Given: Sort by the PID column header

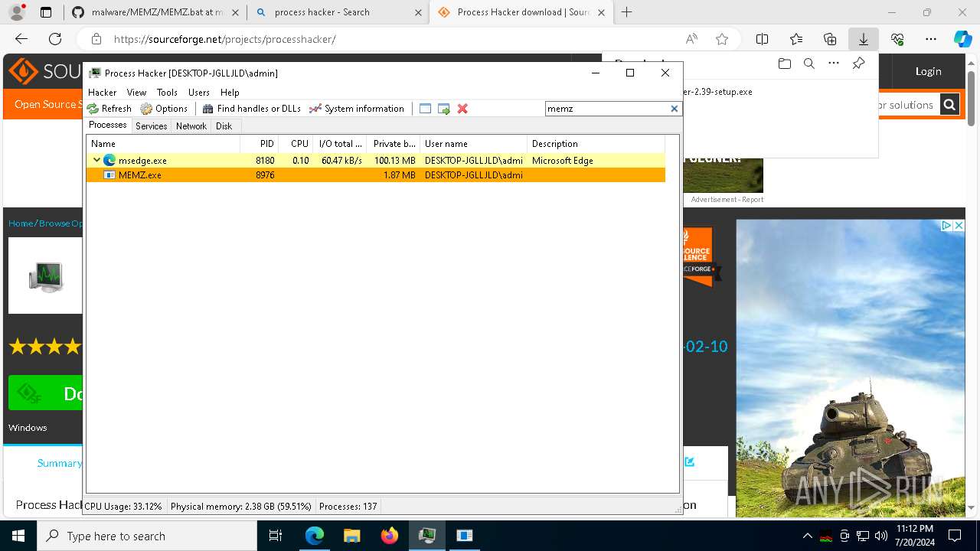Looking at the screenshot, I should (260, 143).
